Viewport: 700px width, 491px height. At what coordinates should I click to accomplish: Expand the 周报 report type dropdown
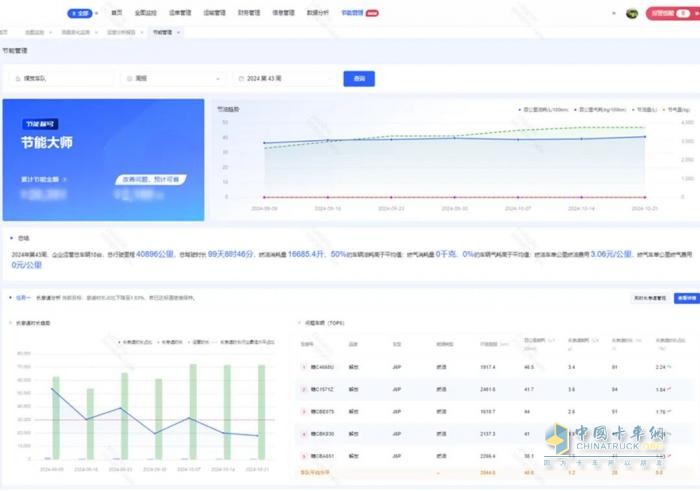click(174, 78)
